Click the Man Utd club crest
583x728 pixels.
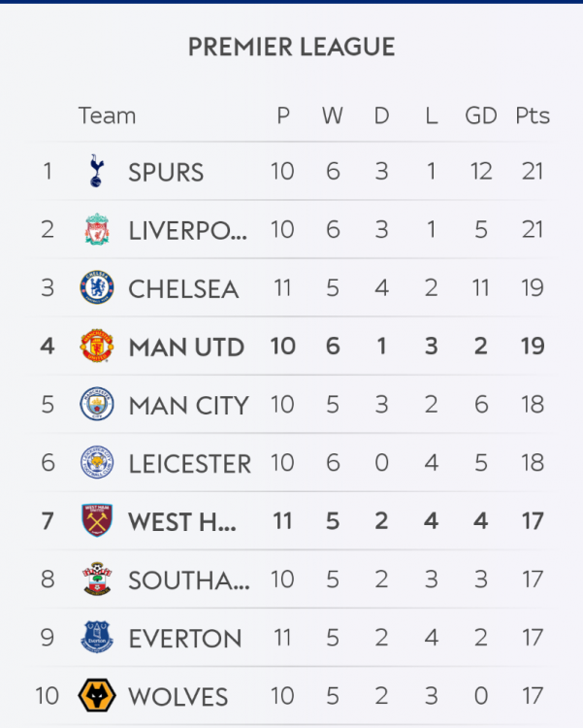(x=96, y=347)
